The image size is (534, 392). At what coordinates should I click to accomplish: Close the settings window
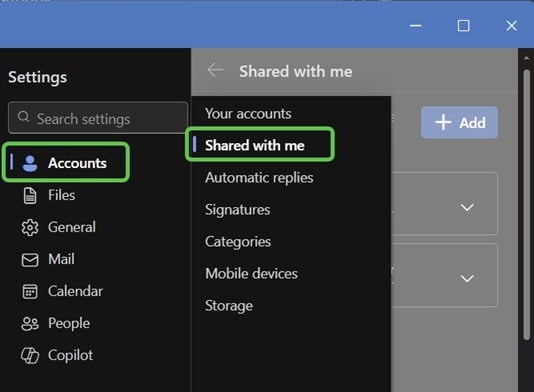(x=511, y=26)
